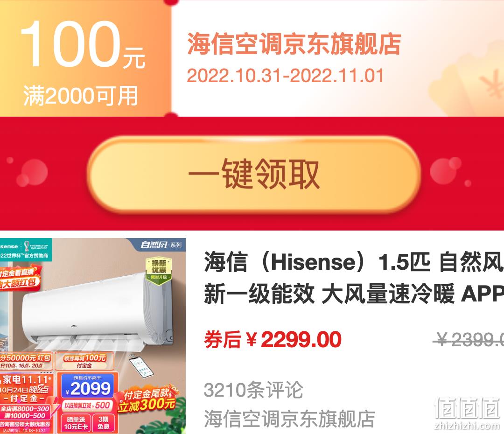The image size is (504, 434).
Task: Click the ¥2099 presale price tag
Action: coord(87,387)
